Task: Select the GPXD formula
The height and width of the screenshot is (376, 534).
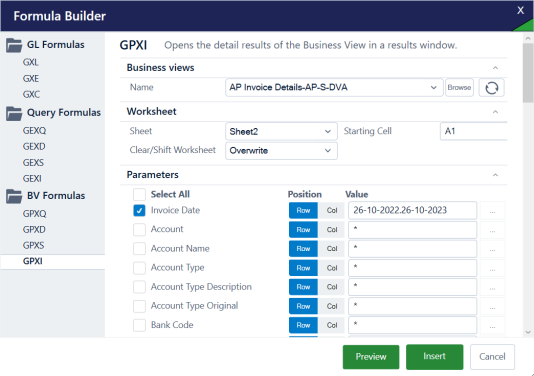Action: point(34,230)
